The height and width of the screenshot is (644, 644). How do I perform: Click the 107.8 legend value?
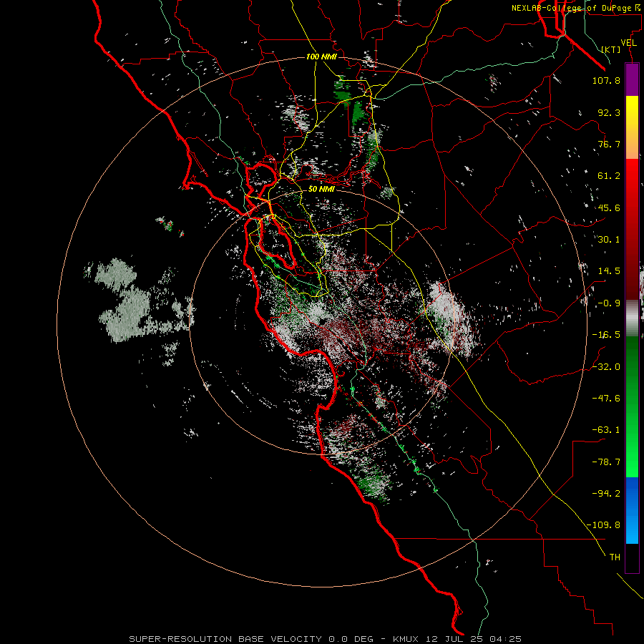pyautogui.click(x=606, y=80)
